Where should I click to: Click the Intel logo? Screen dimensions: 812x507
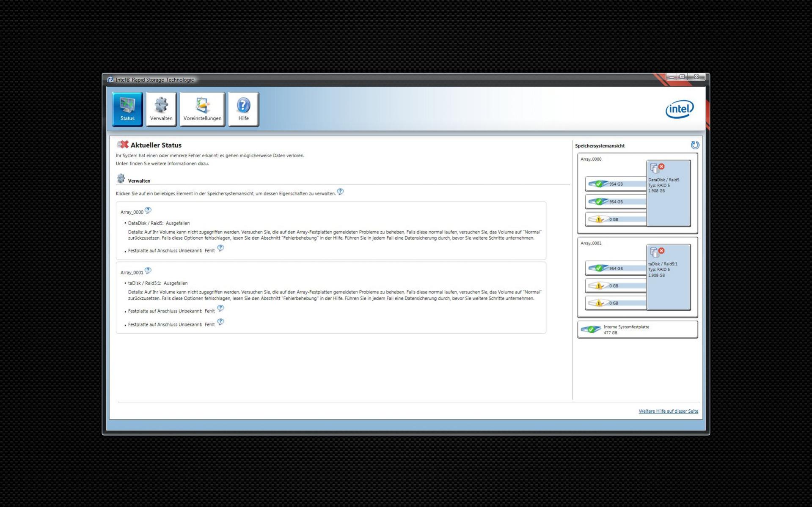(680, 109)
